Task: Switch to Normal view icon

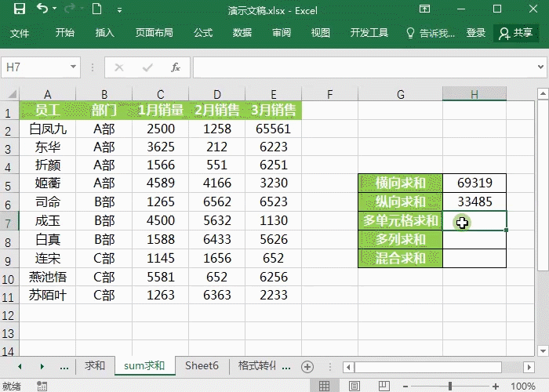Action: click(324, 386)
